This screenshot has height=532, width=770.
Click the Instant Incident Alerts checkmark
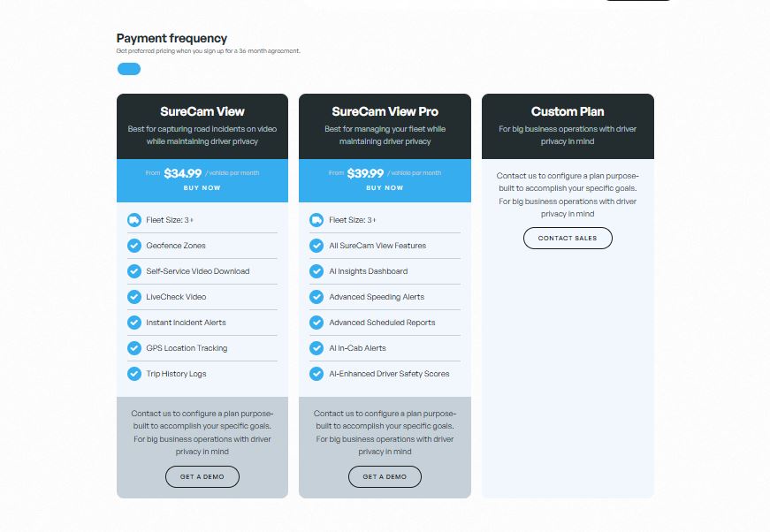pyautogui.click(x=134, y=323)
